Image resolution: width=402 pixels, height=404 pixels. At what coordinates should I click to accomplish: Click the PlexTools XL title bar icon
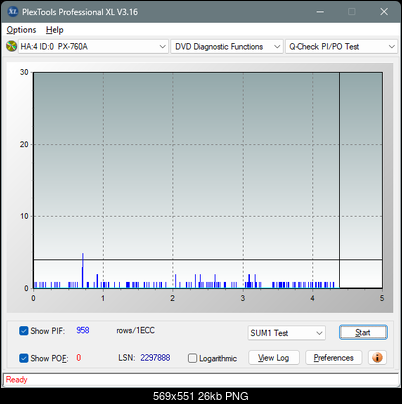(x=13, y=12)
